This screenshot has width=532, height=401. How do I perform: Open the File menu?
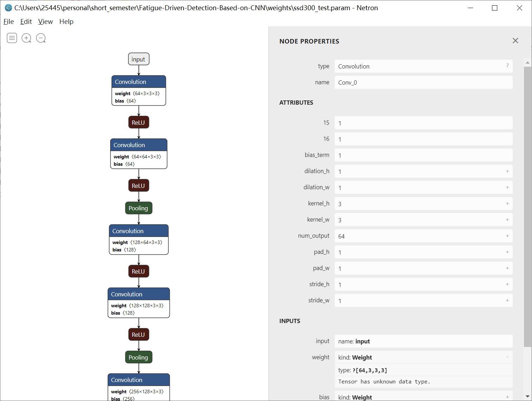tap(9, 22)
